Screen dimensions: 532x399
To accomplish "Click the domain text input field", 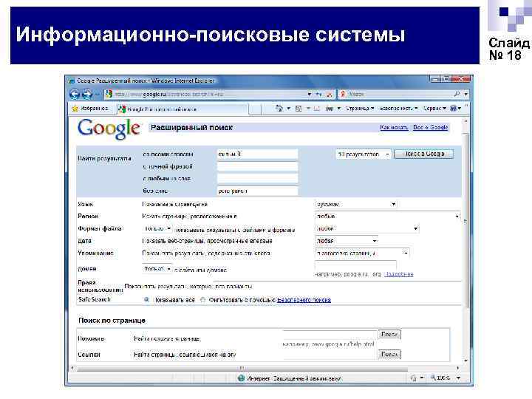I will 355,265.
